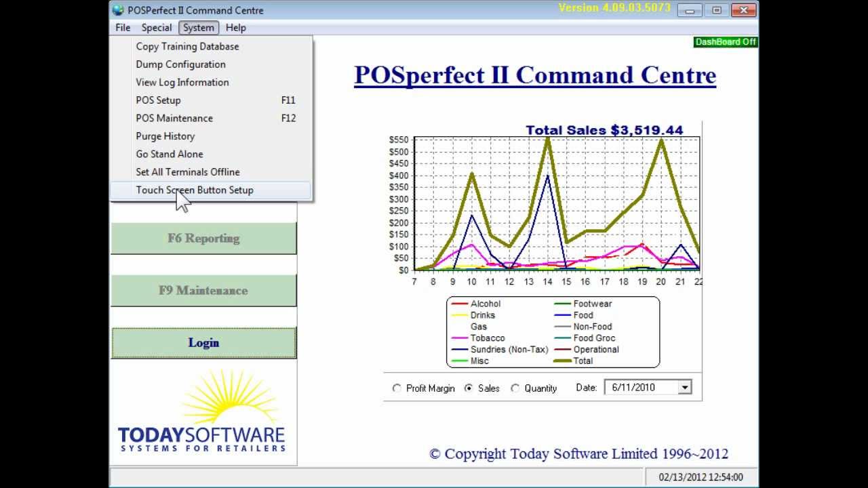
Task: Click Set All Terminals Offline
Action: [211, 172]
